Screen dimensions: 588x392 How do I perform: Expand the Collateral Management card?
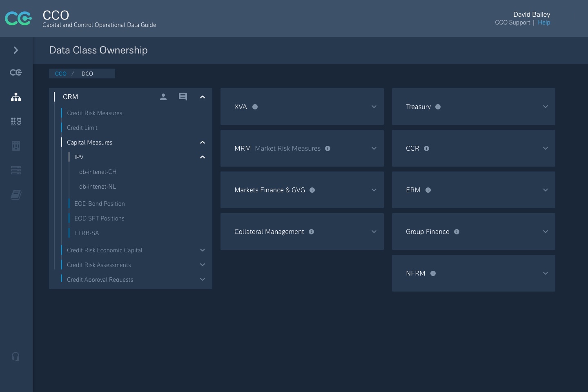tap(374, 232)
